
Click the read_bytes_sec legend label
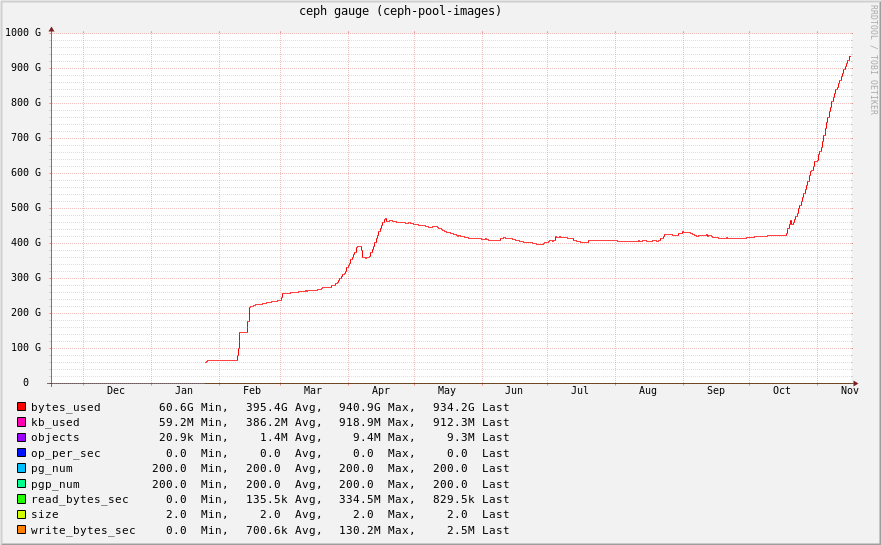click(79, 499)
